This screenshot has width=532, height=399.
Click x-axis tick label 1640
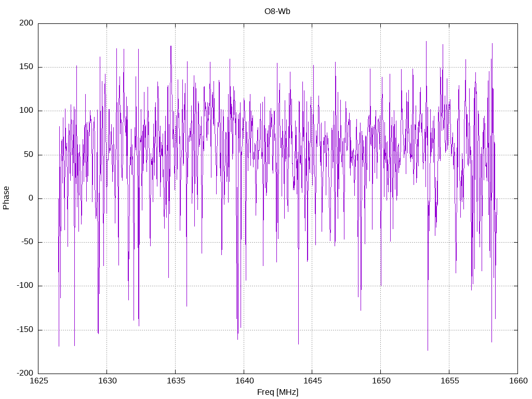(244, 381)
